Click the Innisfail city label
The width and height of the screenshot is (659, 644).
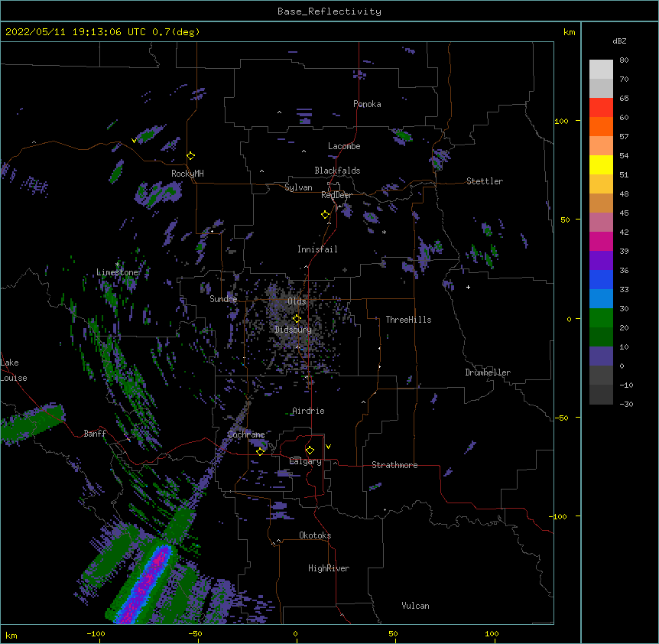click(318, 249)
